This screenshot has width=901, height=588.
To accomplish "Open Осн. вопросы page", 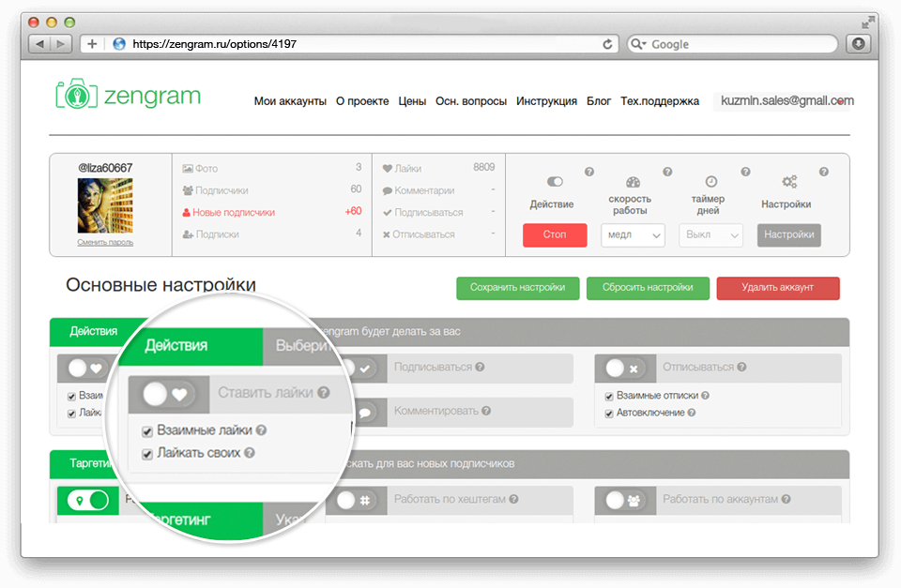I will pyautogui.click(x=470, y=101).
